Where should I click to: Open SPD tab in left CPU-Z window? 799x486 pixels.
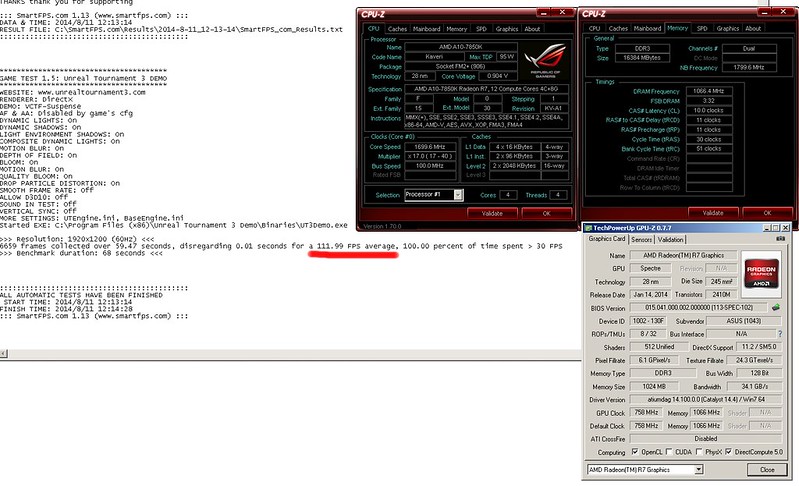click(481, 29)
